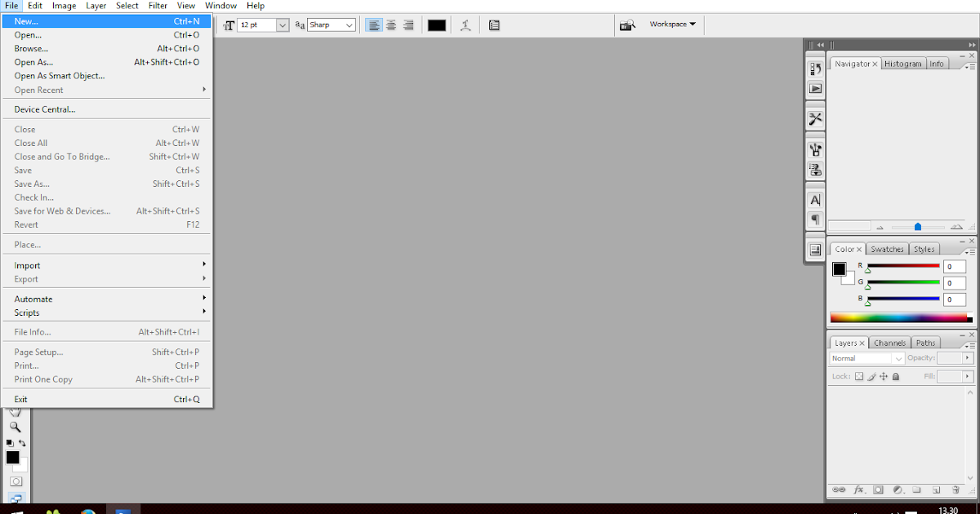Change the screen mode icon in toolbox
980x514 pixels.
click(16, 498)
